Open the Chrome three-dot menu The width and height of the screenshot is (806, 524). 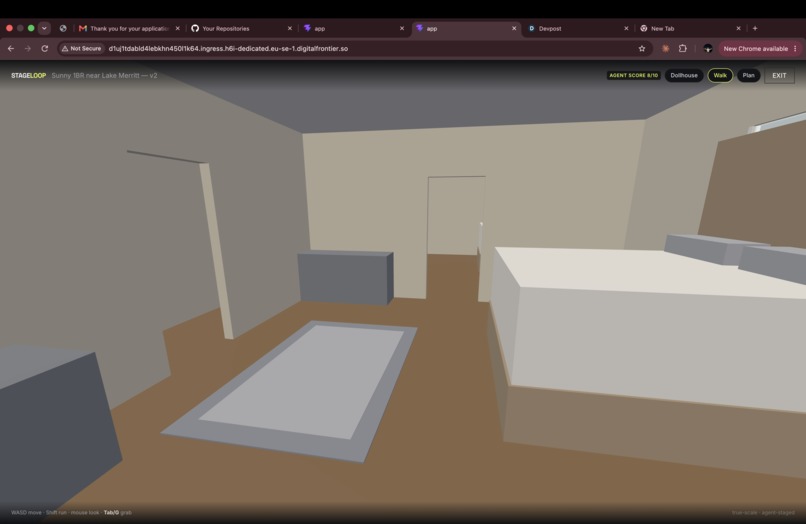coord(795,48)
